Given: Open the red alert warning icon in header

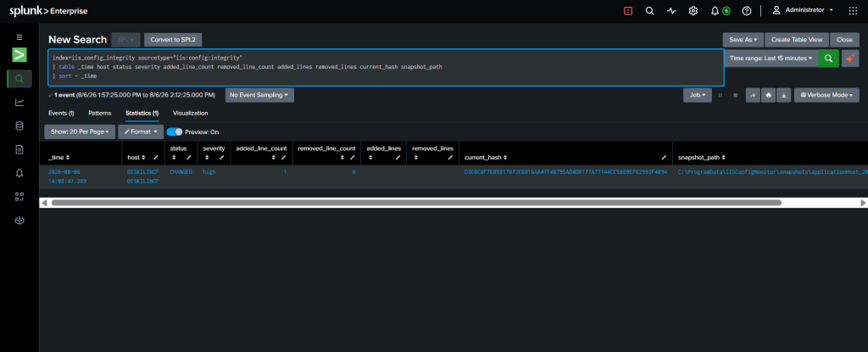Looking at the screenshot, I should pos(628,10).
